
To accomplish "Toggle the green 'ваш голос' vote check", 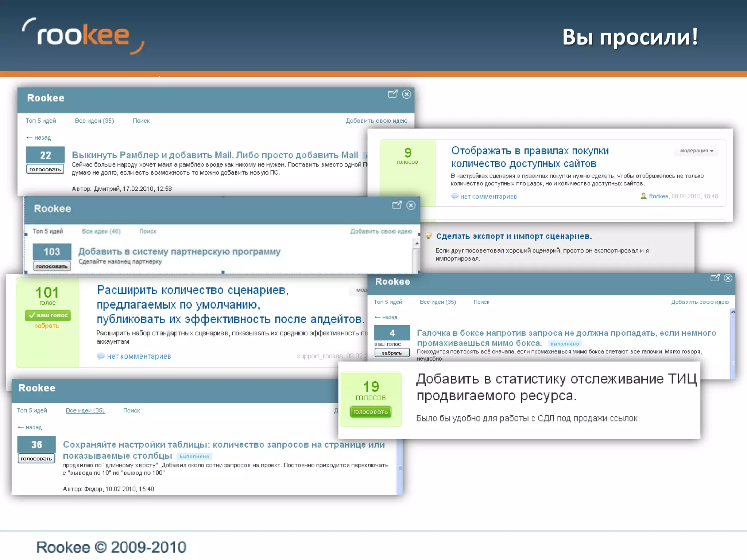I will (x=48, y=315).
